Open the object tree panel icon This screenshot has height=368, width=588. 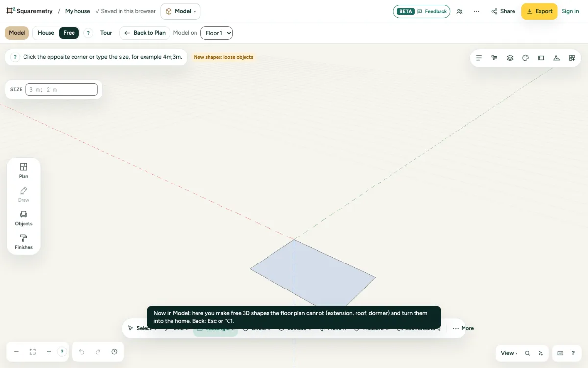pyautogui.click(x=494, y=58)
